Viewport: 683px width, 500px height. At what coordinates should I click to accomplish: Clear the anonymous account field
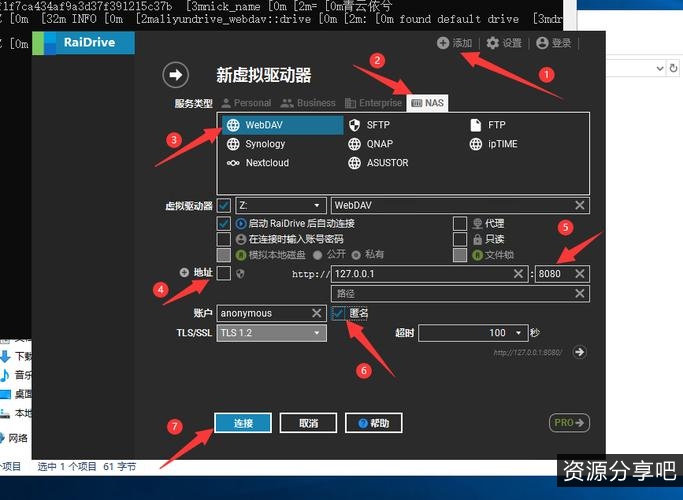317,313
